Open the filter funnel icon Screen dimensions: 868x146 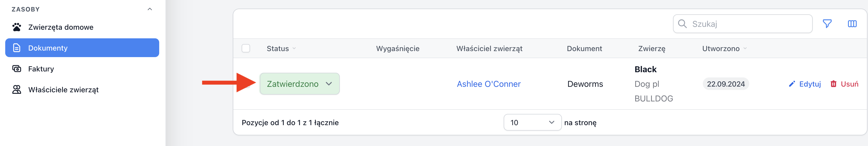pyautogui.click(x=827, y=24)
